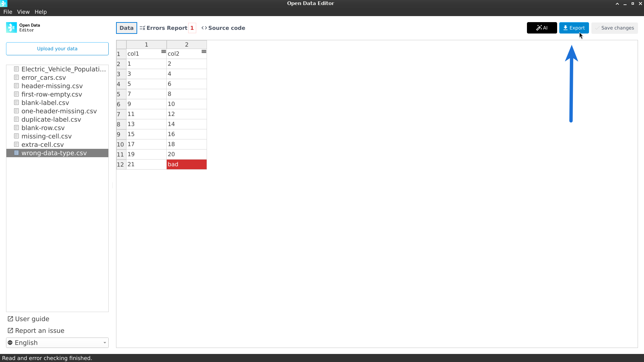The width and height of the screenshot is (644, 362).
Task: Select duplicate-label.csv in the file list
Action: (x=51, y=119)
